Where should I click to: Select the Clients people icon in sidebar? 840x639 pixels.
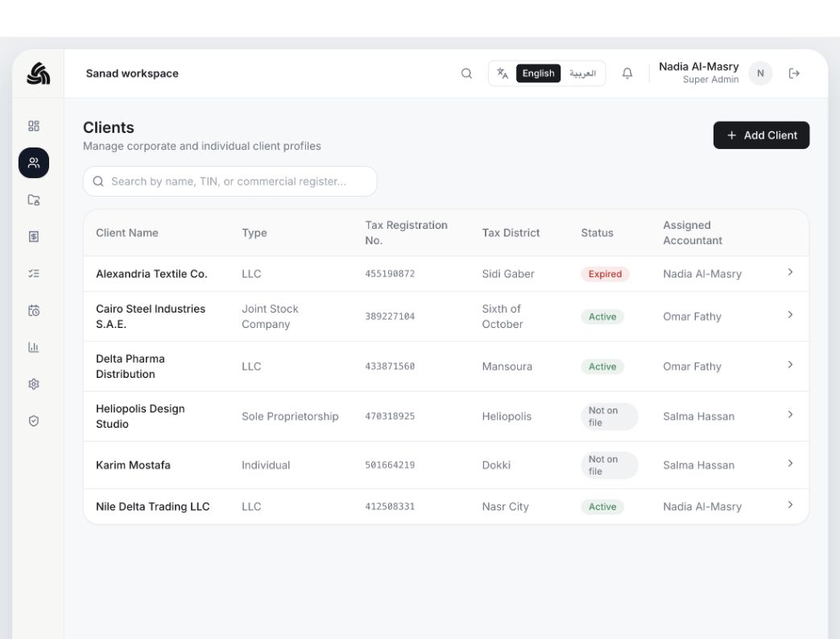coord(34,163)
